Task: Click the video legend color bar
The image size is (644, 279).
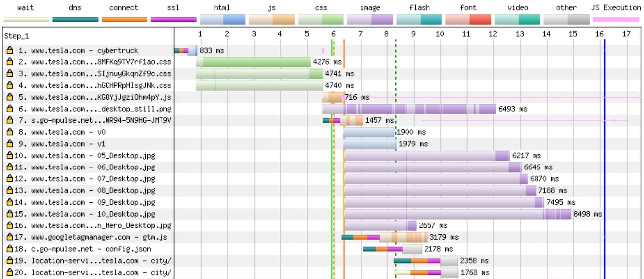Action: point(517,19)
